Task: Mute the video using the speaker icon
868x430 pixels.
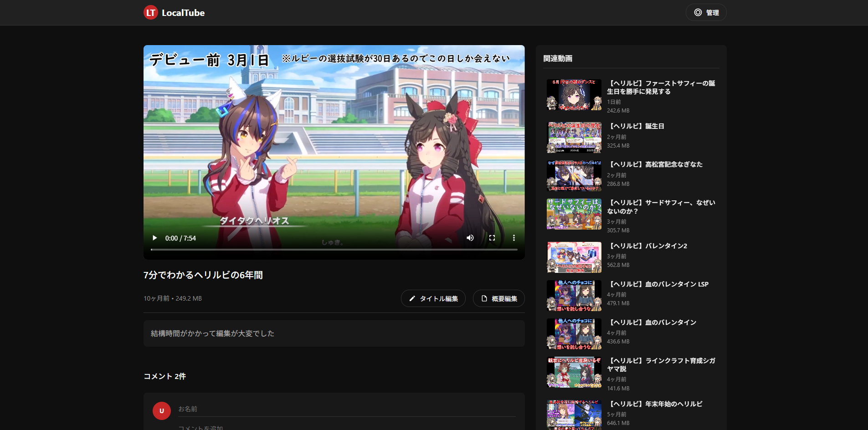Action: 470,238
